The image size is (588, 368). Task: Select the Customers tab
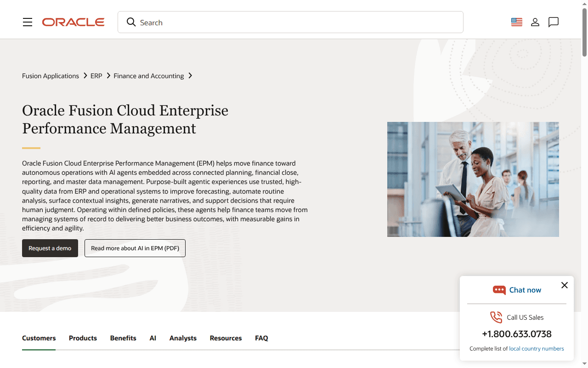[39, 338]
